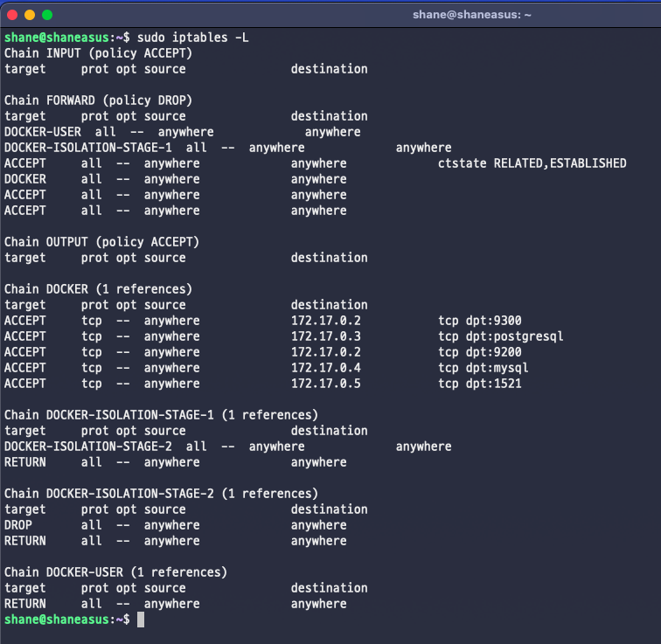Click the DOCKER-USER target in FORWARD chain

[x=43, y=132]
